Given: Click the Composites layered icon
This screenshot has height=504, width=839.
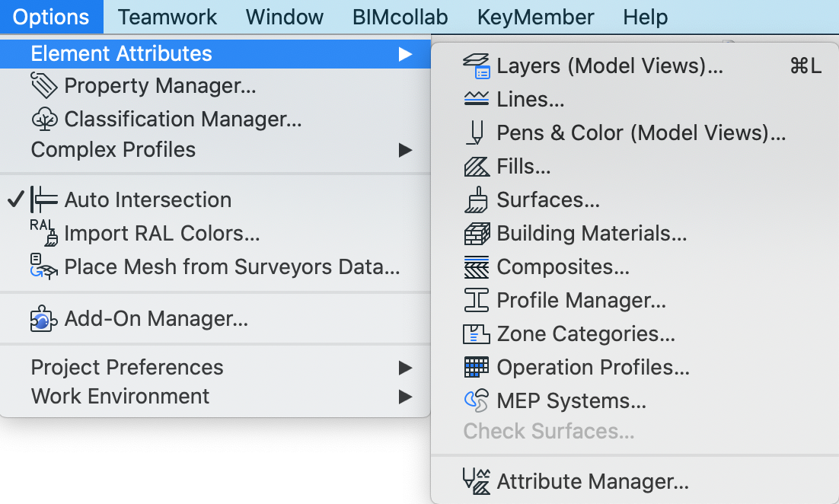Looking at the screenshot, I should 476,267.
